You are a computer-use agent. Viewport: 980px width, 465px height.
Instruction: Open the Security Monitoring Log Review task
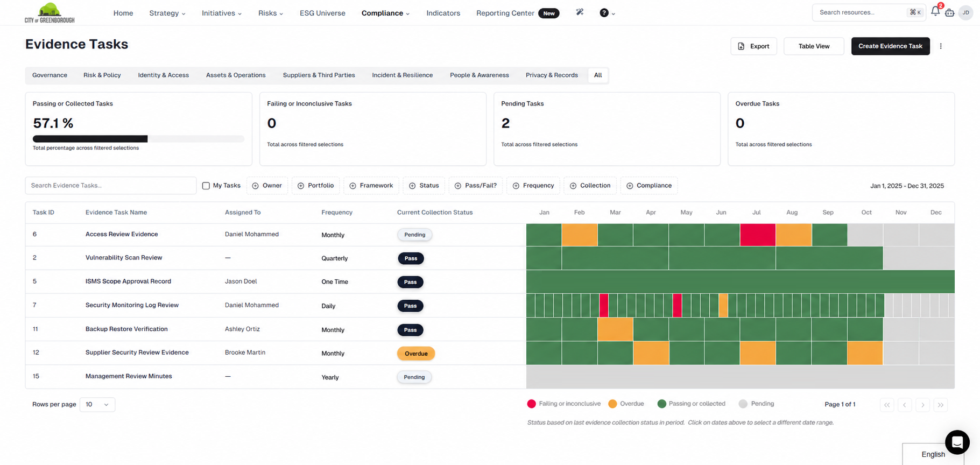(x=132, y=305)
